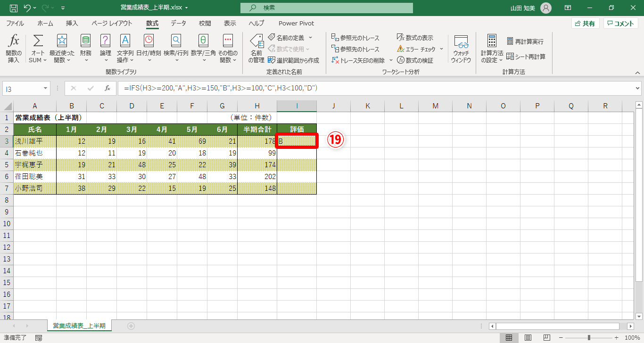
Task: Click Define Name (名前の定義)
Action: click(x=286, y=38)
